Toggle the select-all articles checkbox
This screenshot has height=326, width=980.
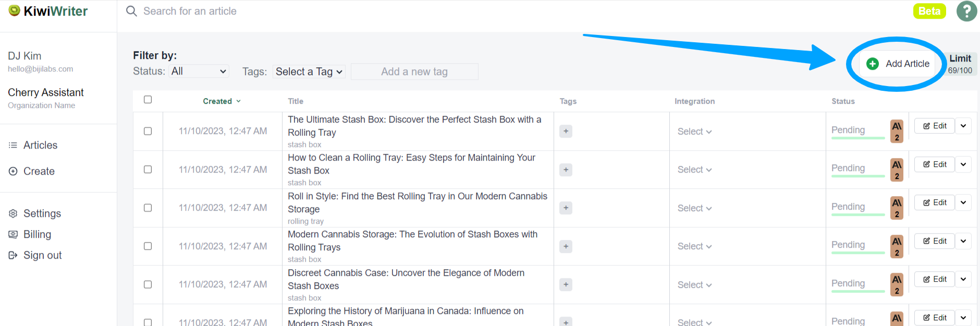148,100
